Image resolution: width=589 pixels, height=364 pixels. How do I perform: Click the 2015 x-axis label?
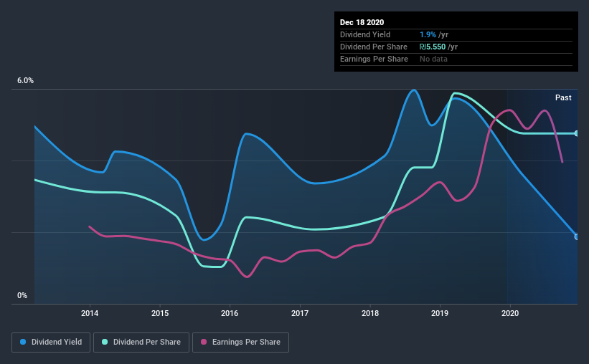pos(160,313)
